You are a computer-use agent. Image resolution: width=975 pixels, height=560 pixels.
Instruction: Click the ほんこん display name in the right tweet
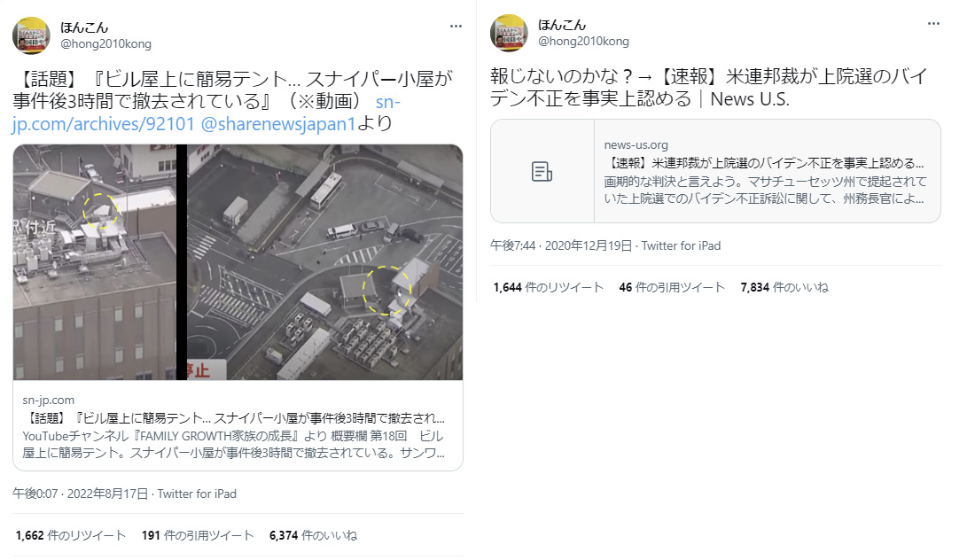tap(561, 25)
